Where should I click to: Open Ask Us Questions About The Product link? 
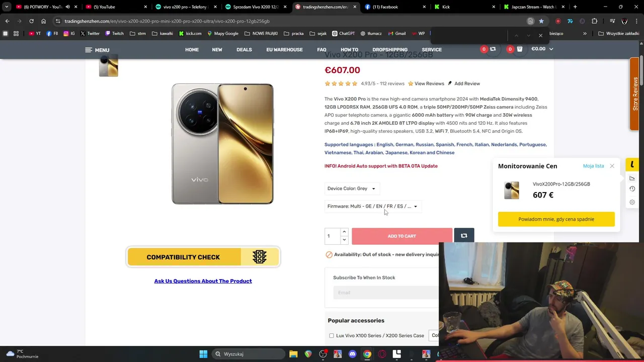click(x=203, y=281)
